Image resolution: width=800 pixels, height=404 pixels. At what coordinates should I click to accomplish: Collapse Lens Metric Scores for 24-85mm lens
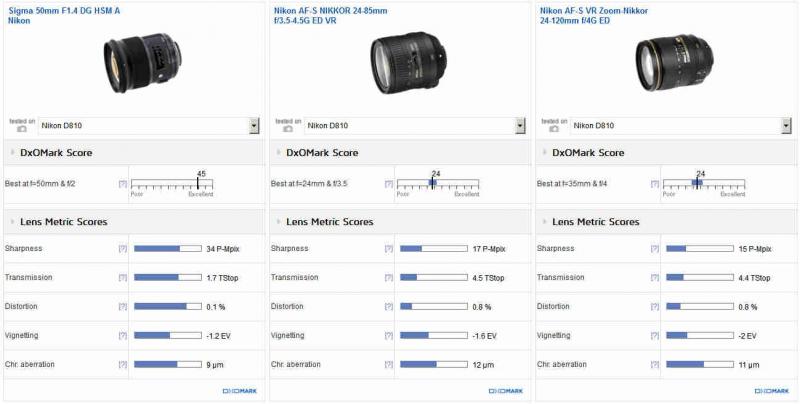(x=278, y=222)
